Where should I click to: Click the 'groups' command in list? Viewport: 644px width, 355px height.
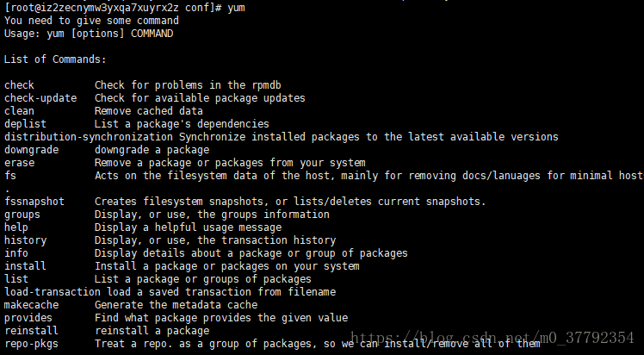22,215
